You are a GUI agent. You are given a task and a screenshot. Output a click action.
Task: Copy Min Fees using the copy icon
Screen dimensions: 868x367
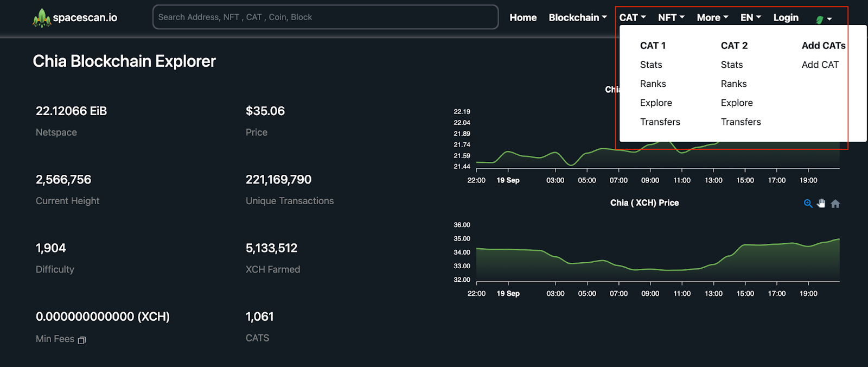[x=82, y=340]
